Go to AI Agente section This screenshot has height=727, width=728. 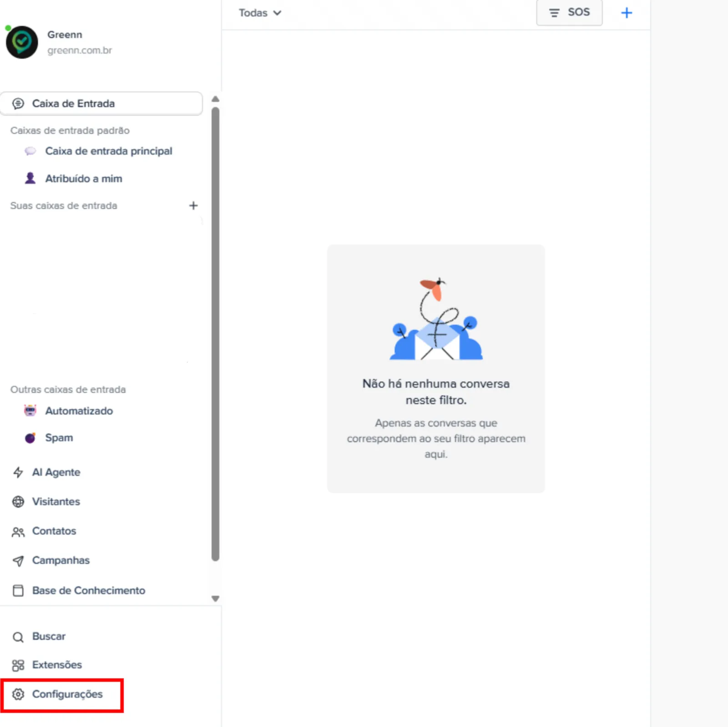pos(56,472)
